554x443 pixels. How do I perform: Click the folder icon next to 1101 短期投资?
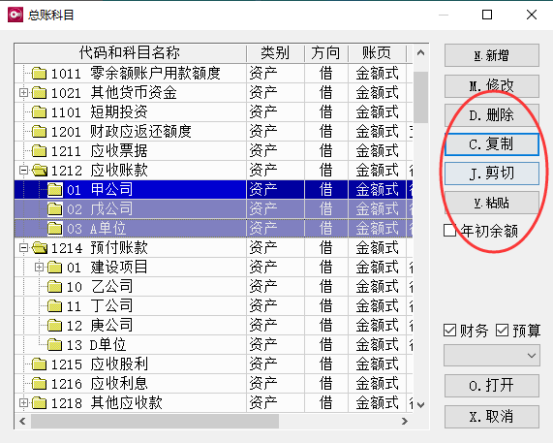pos(39,112)
